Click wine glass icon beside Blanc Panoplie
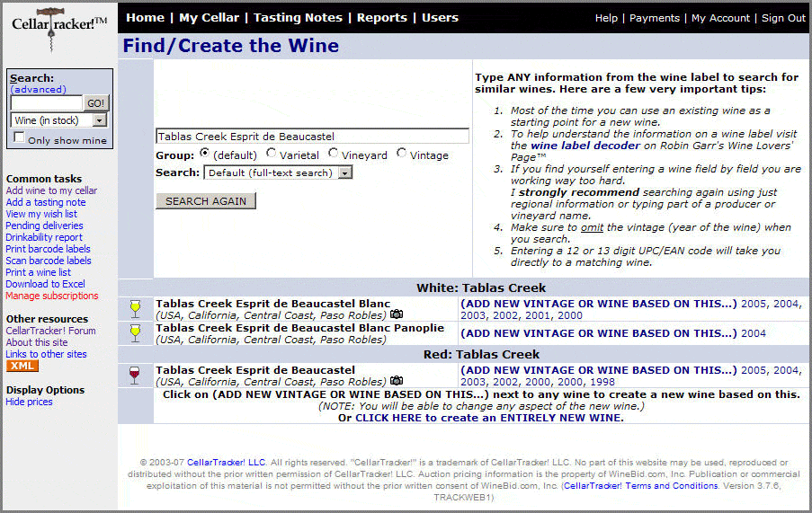The height and width of the screenshot is (513, 812). click(135, 333)
